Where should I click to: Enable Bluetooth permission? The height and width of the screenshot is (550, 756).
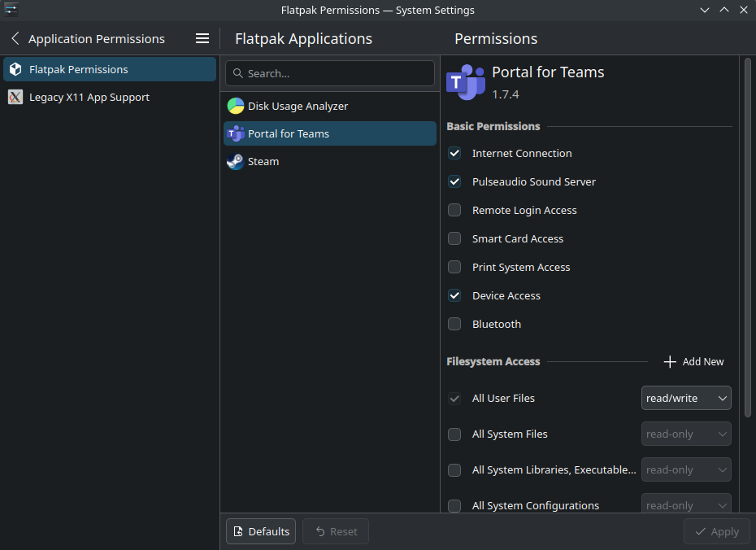point(454,324)
